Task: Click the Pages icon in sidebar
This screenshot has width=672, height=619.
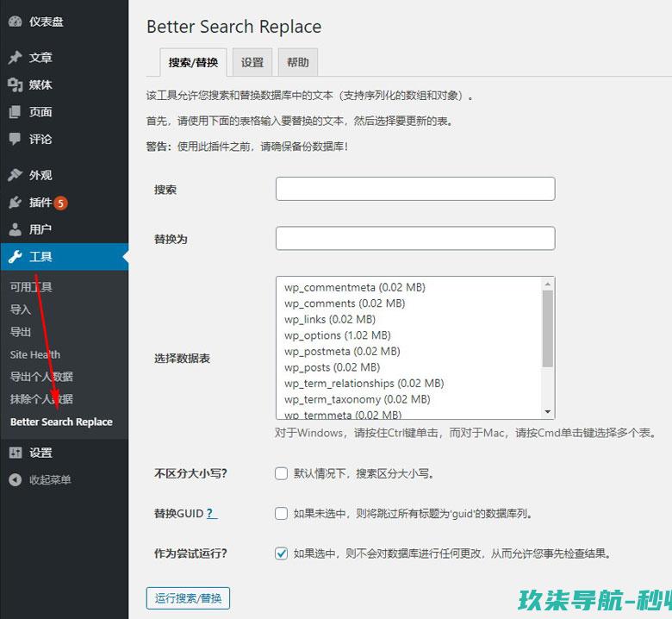Action: click(x=15, y=112)
